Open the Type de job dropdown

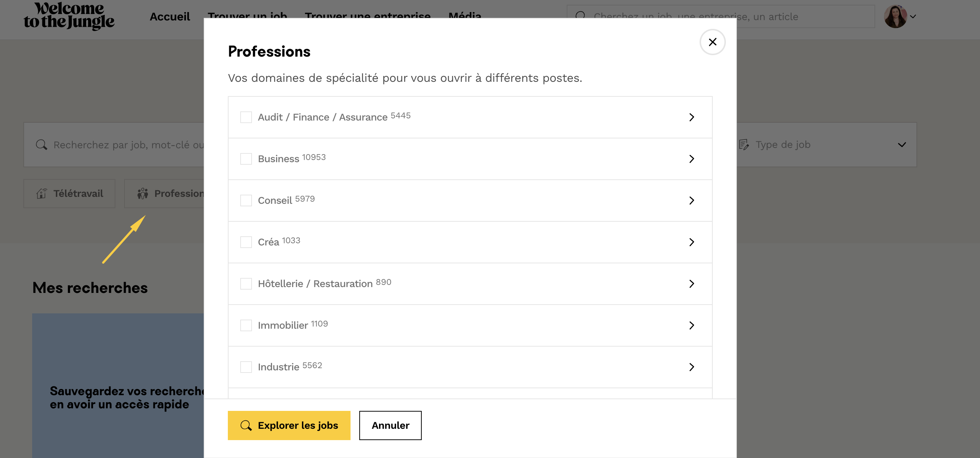tap(901, 145)
